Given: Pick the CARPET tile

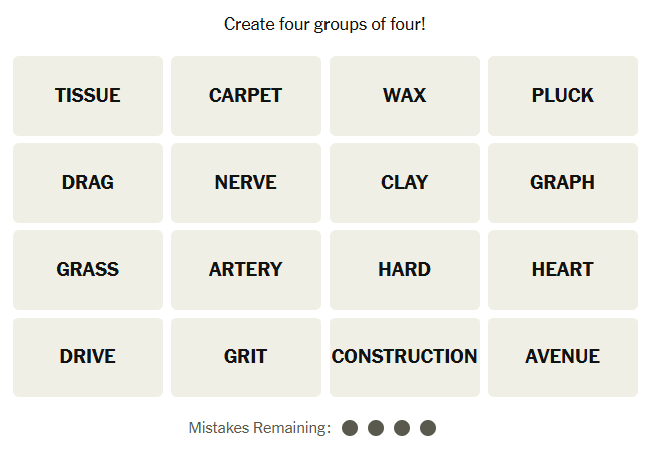Looking at the screenshot, I should 246,96.
